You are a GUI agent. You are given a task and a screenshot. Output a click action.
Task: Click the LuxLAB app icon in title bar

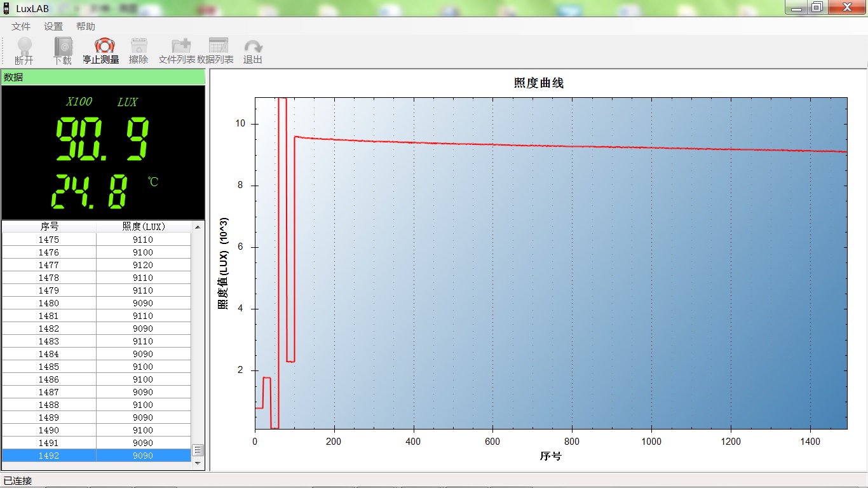[x=7, y=8]
